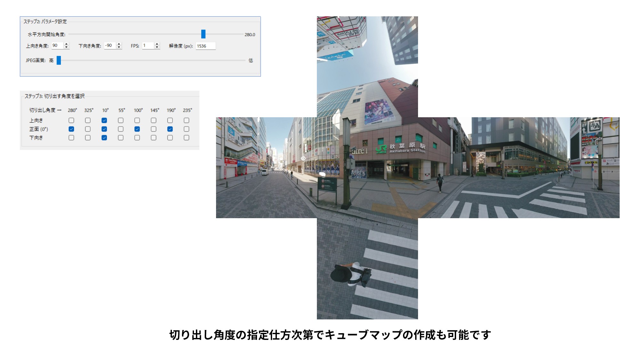Image resolution: width=644 pixels, height=354 pixels.
Task: Click the 水平方向開始角度 slider handle
Action: click(203, 34)
